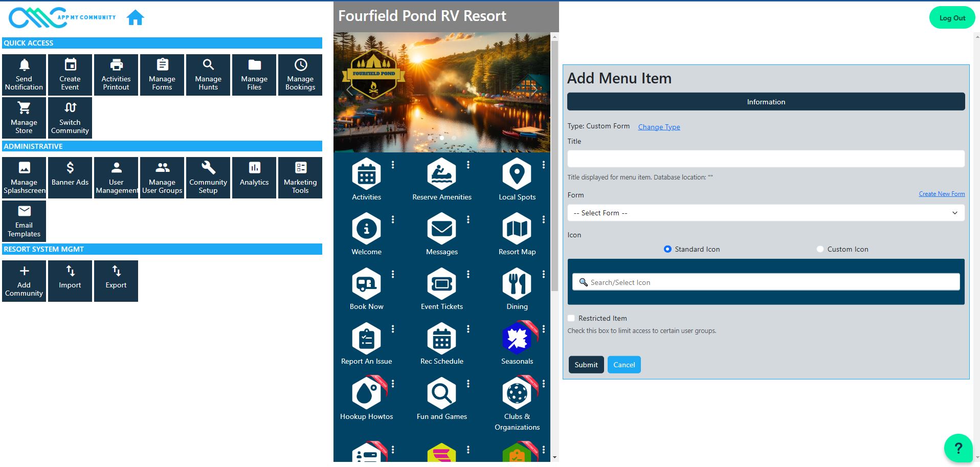Viewport: 980px width, 467px height.
Task: Click the Submit button
Action: 586,365
